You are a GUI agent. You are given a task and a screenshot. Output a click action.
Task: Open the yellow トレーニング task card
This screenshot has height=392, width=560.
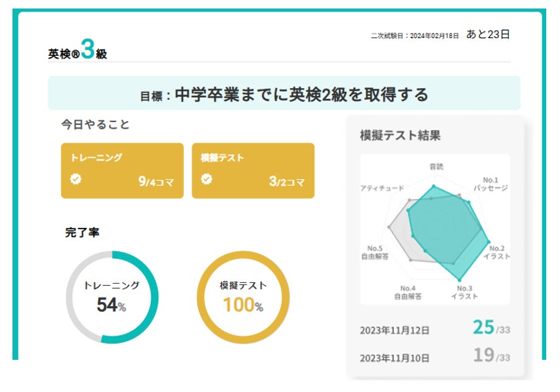122,170
